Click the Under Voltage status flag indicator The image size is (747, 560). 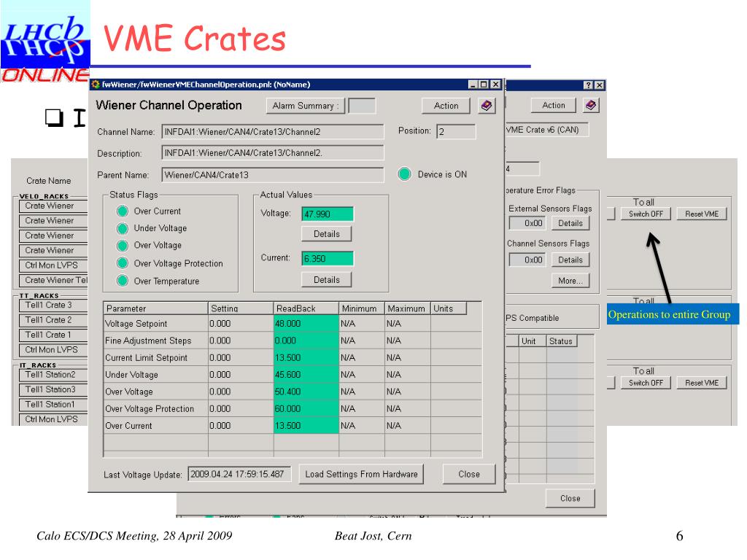point(123,228)
